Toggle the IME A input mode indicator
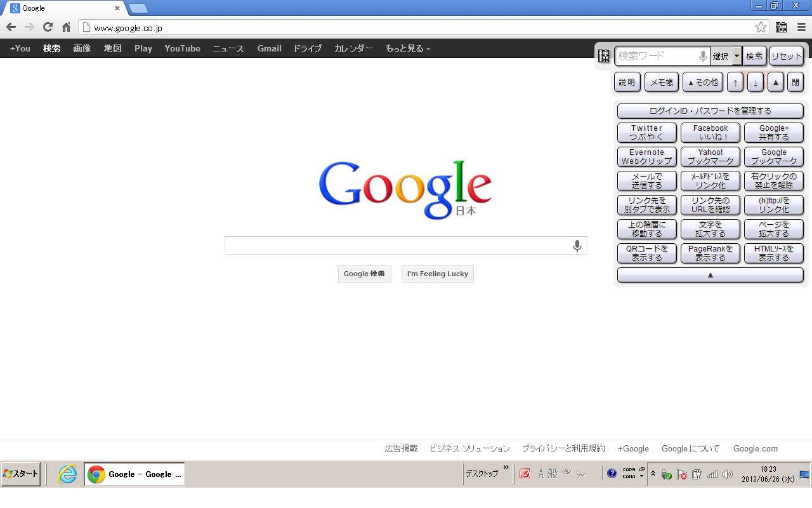The width and height of the screenshot is (812, 508). click(x=540, y=473)
